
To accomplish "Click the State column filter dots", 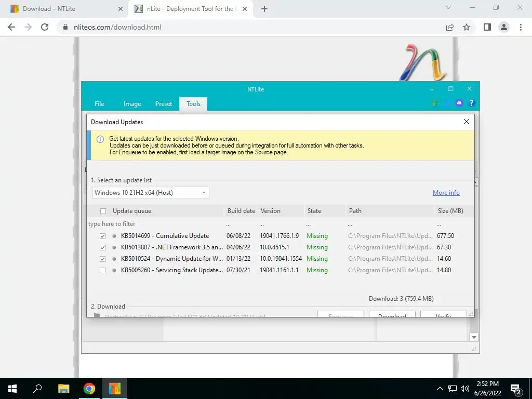I will coord(309,224).
